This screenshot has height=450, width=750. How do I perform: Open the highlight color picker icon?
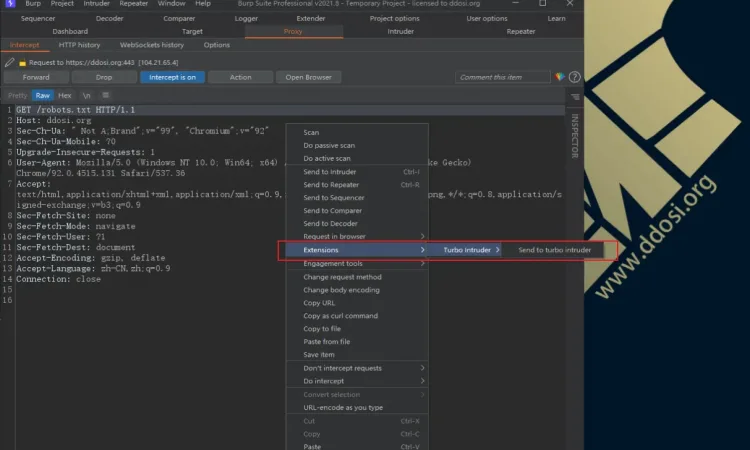(x=560, y=77)
